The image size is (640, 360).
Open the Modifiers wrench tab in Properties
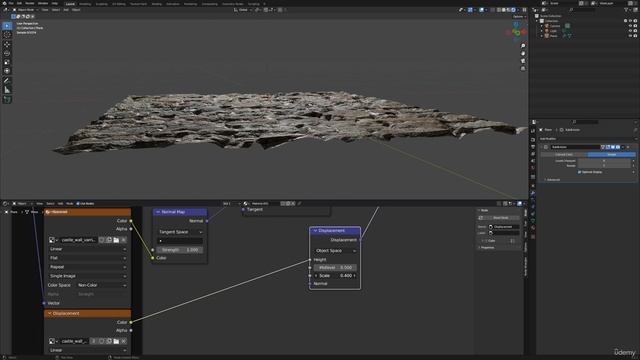tap(533, 193)
